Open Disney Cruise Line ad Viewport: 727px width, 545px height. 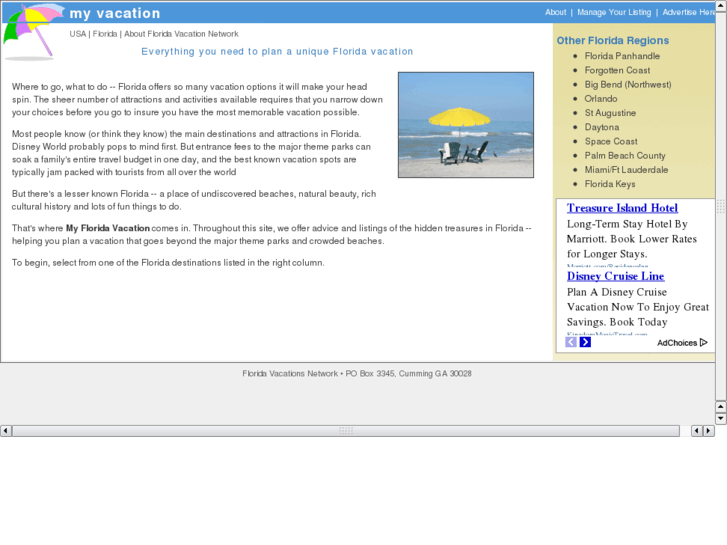(x=615, y=276)
